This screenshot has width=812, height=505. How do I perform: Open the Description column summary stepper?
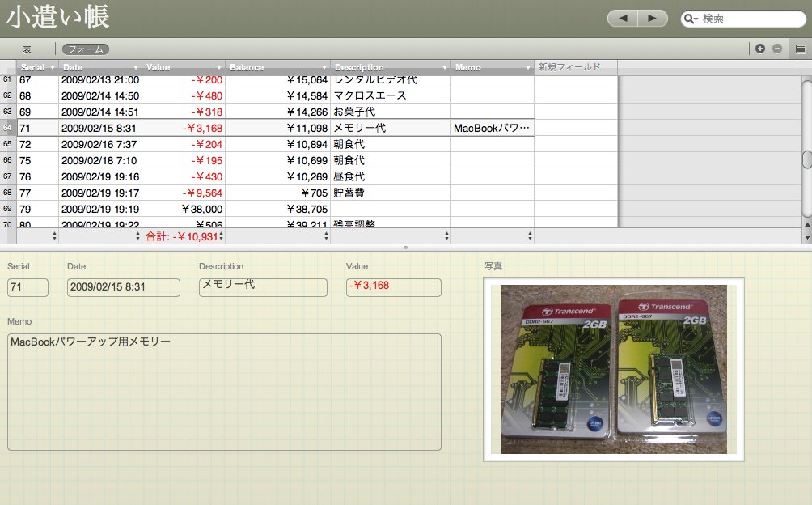[x=446, y=236]
